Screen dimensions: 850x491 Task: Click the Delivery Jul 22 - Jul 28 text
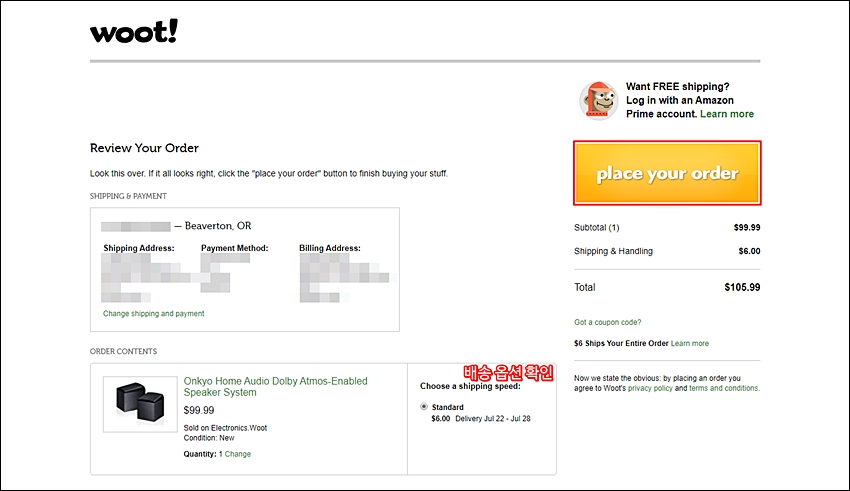(493, 418)
